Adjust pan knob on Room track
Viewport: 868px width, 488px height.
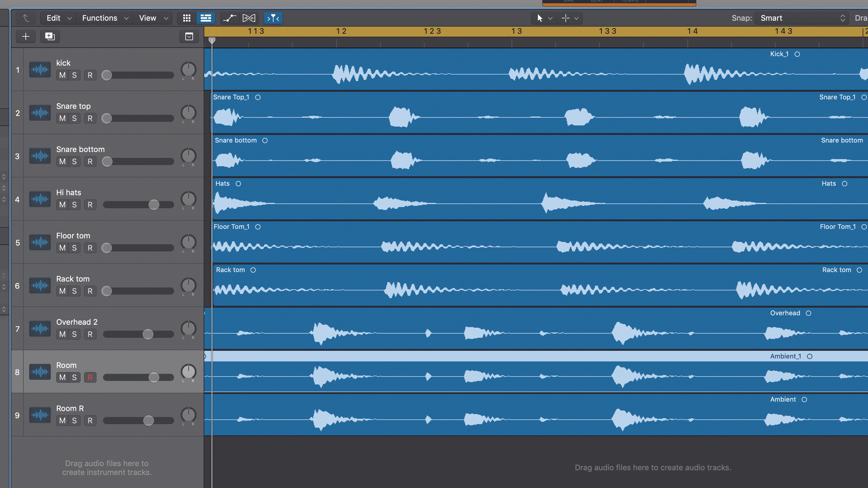(x=188, y=371)
